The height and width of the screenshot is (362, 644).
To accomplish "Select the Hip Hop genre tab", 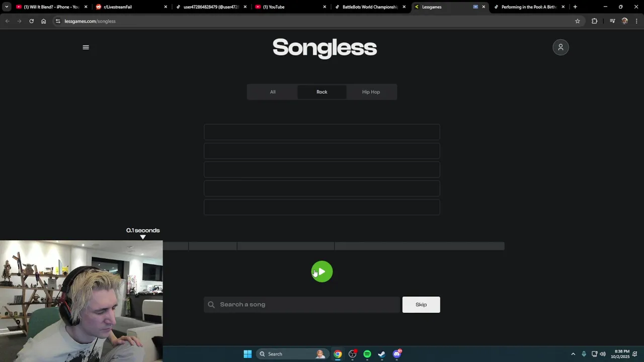I will coord(371,92).
